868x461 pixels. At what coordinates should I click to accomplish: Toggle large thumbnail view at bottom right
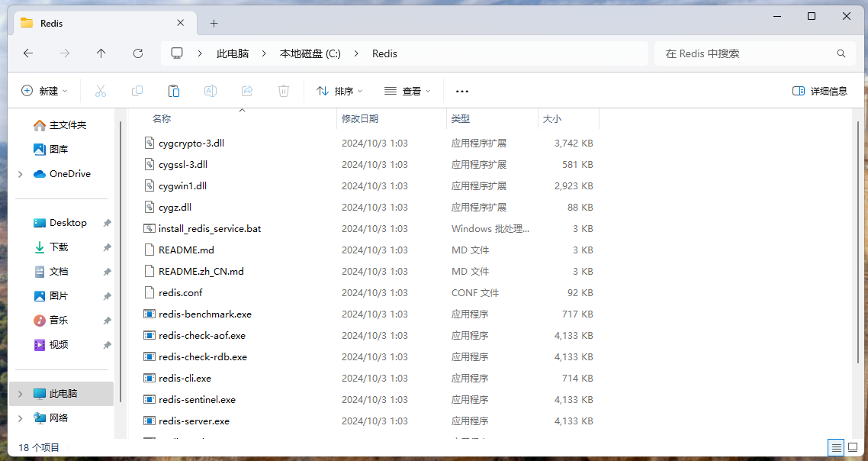[x=852, y=448]
